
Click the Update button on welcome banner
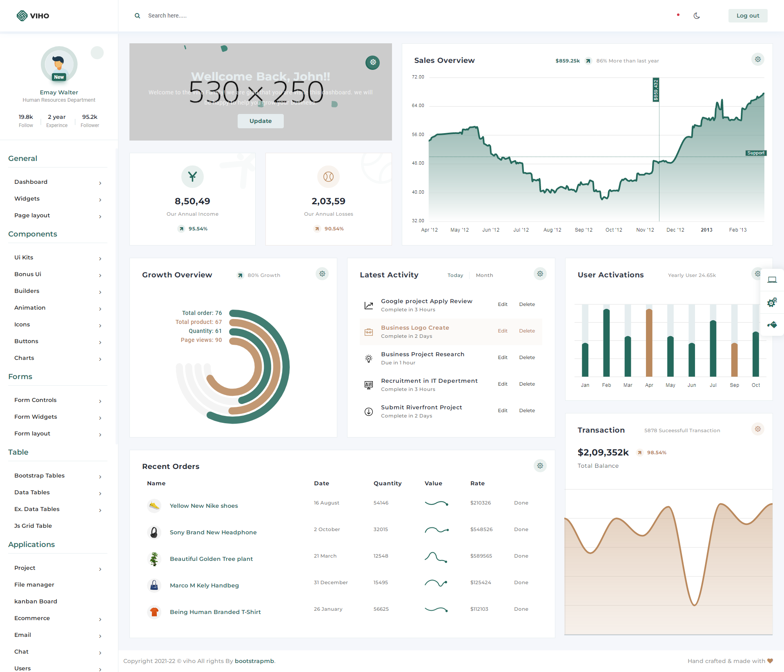click(260, 121)
